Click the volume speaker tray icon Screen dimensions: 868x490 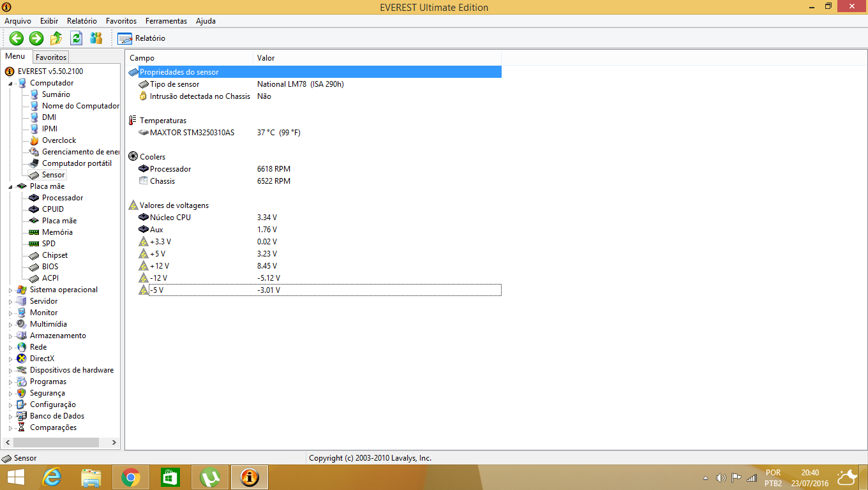pyautogui.click(x=721, y=477)
